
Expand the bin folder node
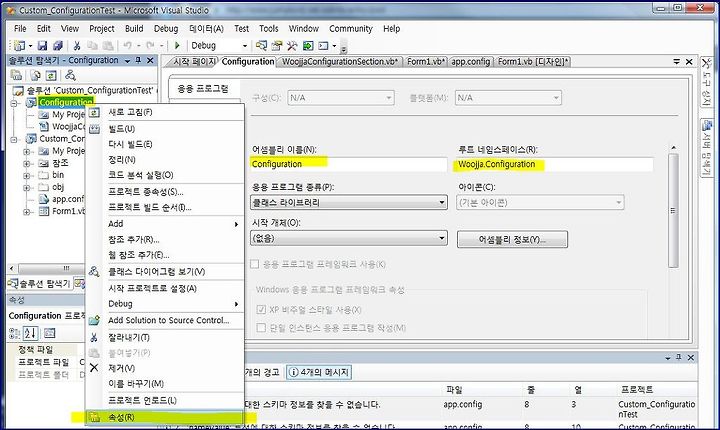(x=27, y=175)
